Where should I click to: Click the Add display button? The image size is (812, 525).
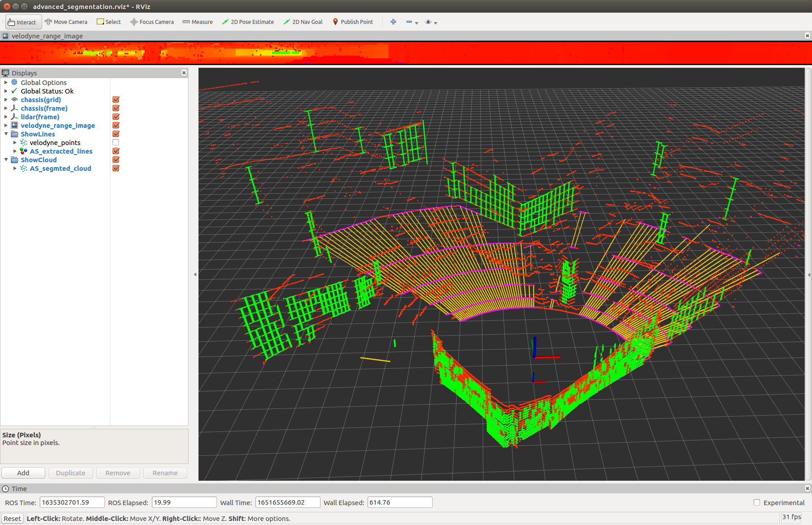[x=23, y=473]
